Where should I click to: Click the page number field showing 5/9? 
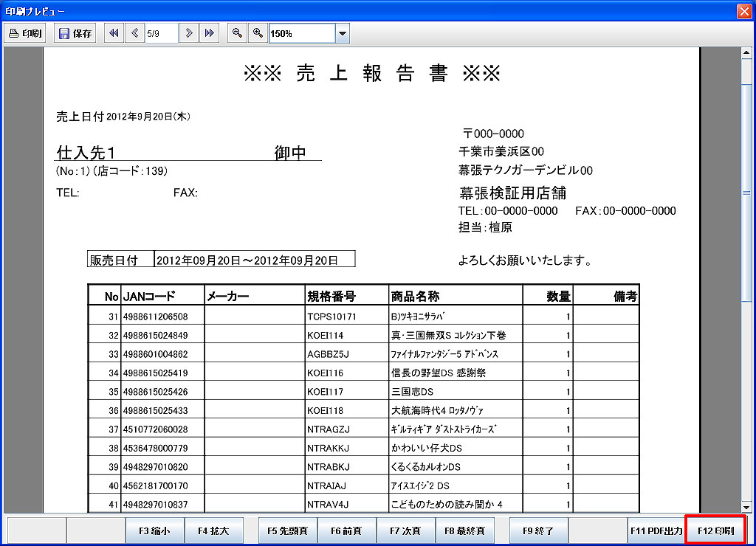point(161,33)
